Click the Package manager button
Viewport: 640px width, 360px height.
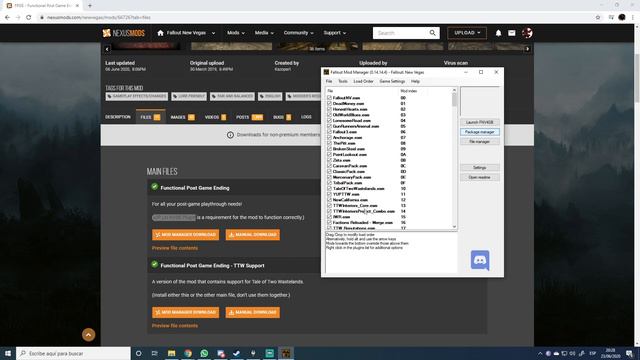[480, 132]
